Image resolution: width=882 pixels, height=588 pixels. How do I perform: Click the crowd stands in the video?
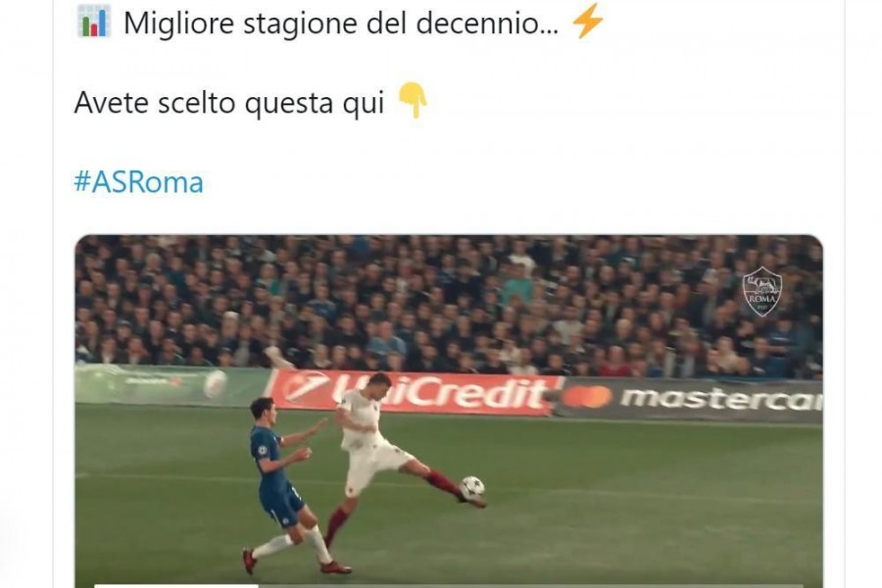(448, 304)
